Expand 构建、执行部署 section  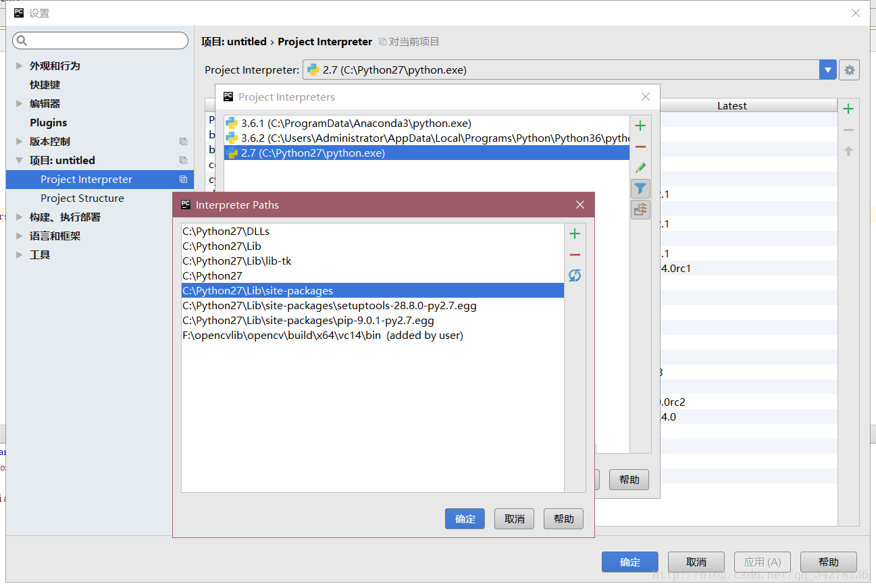pyautogui.click(x=19, y=217)
